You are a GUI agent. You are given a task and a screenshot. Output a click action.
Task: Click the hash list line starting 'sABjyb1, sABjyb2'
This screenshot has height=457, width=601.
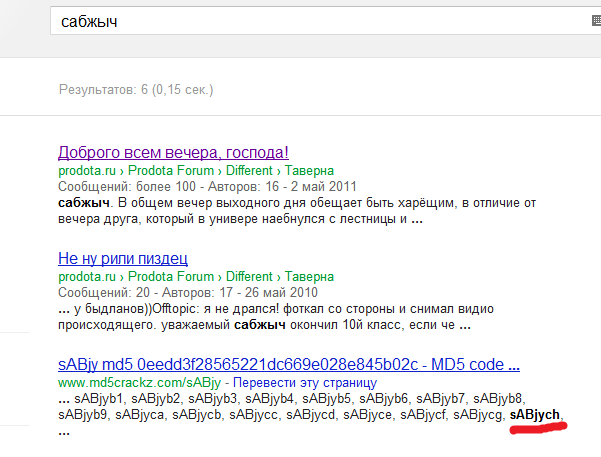click(292, 398)
